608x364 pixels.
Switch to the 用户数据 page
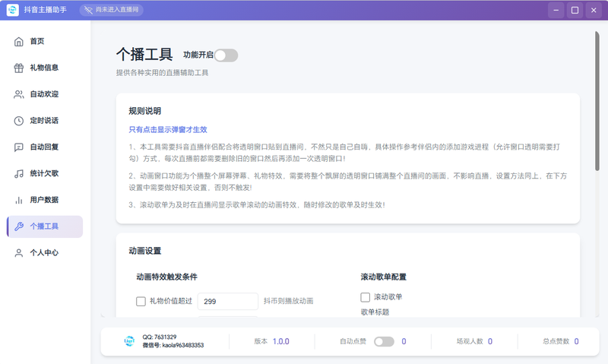click(44, 200)
